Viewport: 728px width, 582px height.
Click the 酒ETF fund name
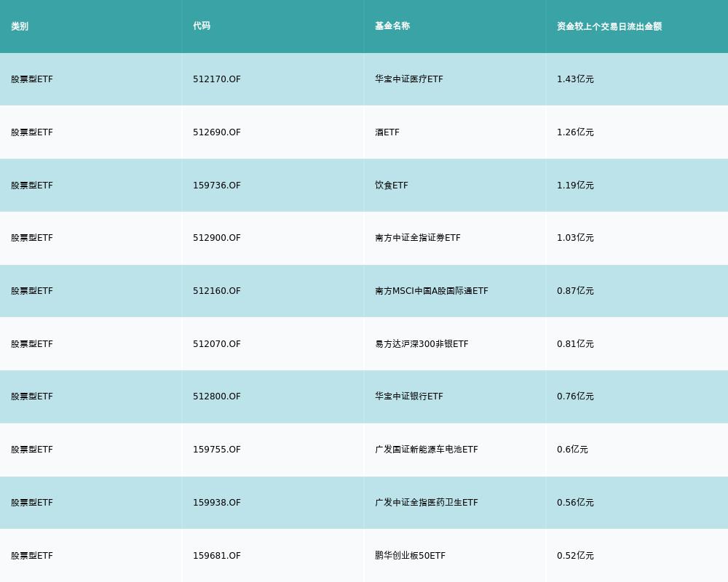point(387,132)
